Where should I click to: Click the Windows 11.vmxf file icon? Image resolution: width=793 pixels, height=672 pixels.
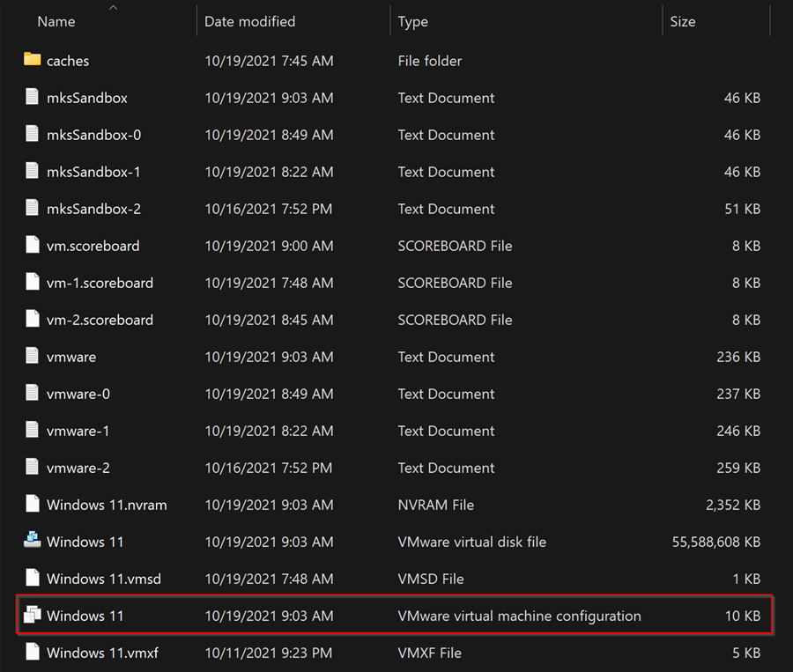point(33,651)
